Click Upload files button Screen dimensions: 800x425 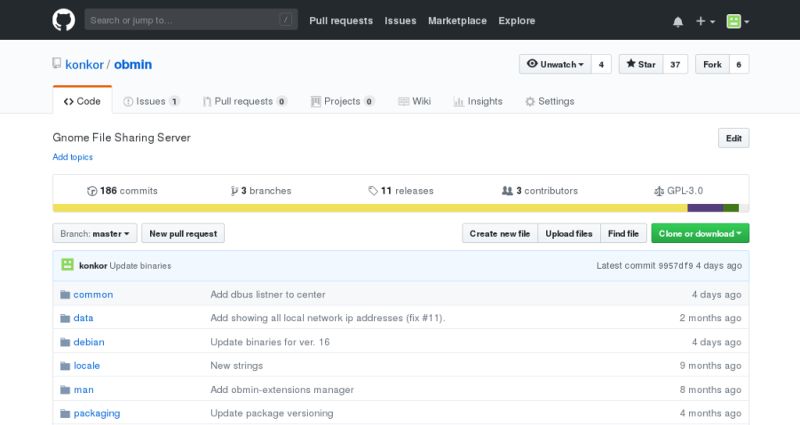tap(569, 234)
